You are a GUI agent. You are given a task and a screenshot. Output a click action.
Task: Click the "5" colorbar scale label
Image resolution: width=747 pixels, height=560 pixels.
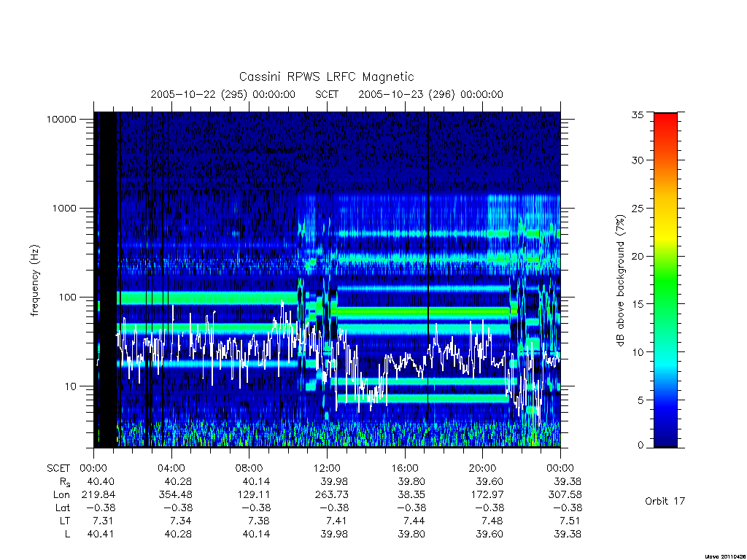point(640,400)
